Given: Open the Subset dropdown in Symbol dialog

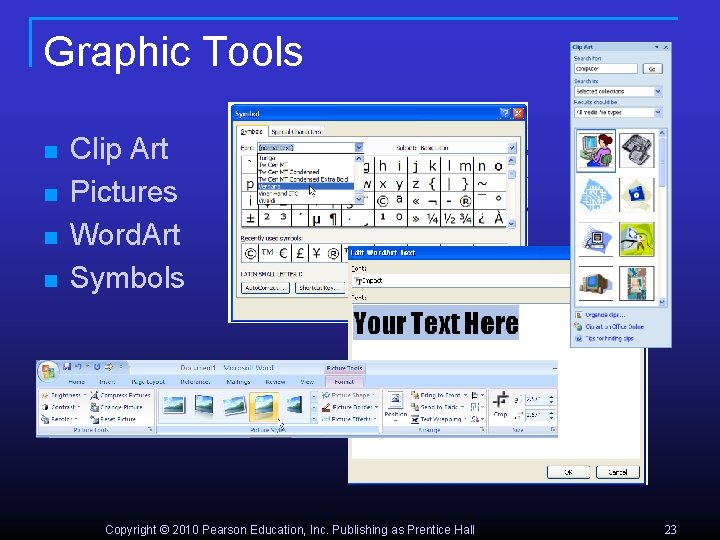Looking at the screenshot, I should 512,148.
